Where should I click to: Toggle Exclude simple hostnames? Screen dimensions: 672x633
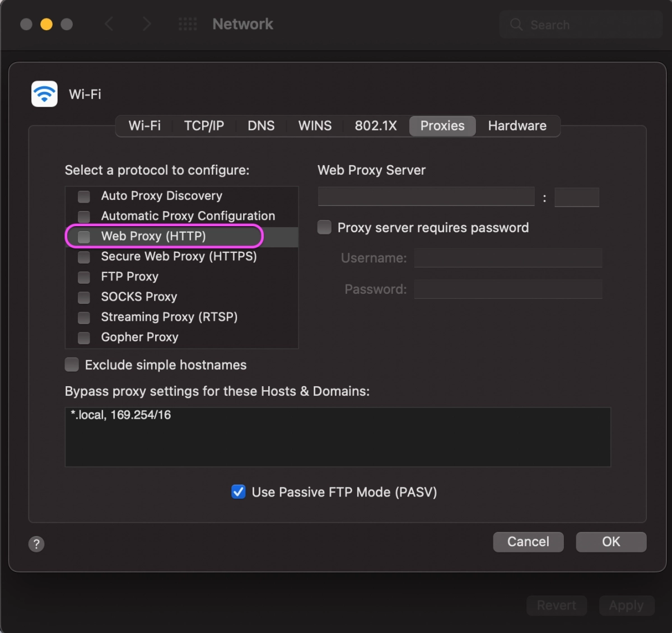(72, 364)
